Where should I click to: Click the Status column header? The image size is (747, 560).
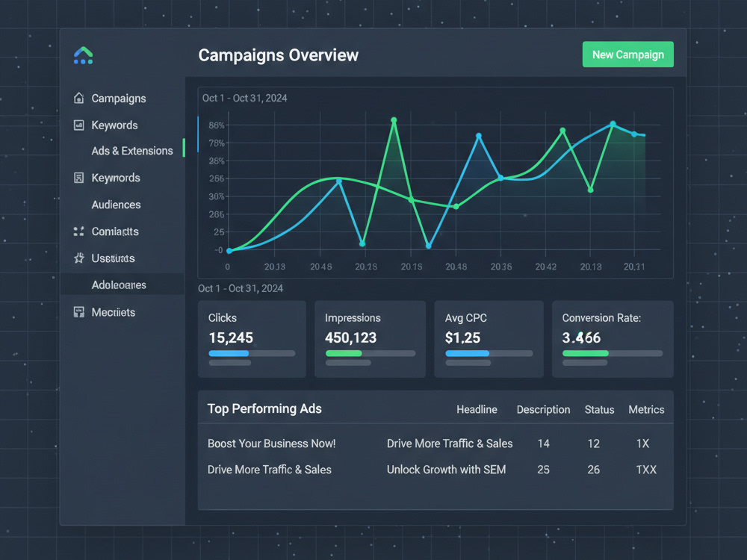pos(599,409)
